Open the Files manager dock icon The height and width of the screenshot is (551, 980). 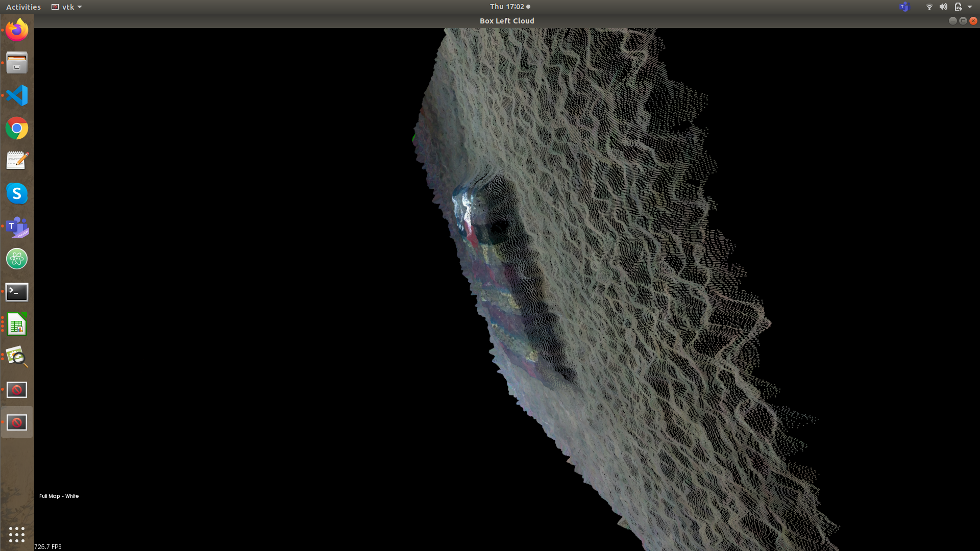[17, 63]
